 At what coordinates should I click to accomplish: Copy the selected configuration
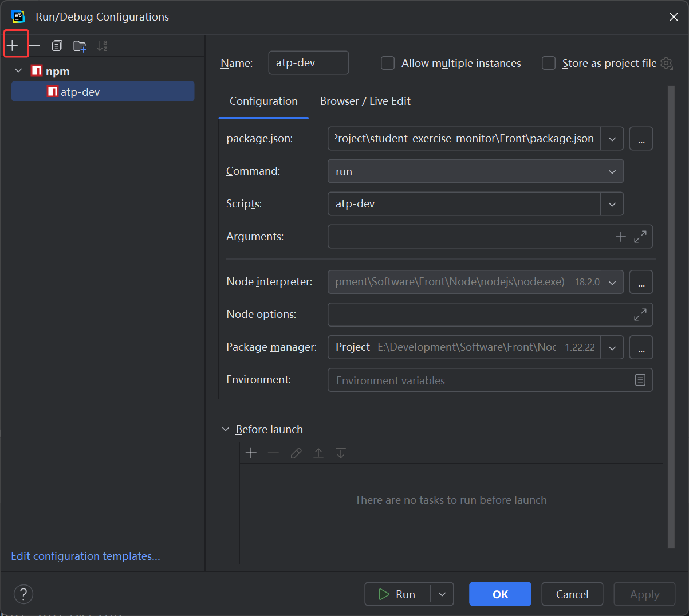[57, 45]
